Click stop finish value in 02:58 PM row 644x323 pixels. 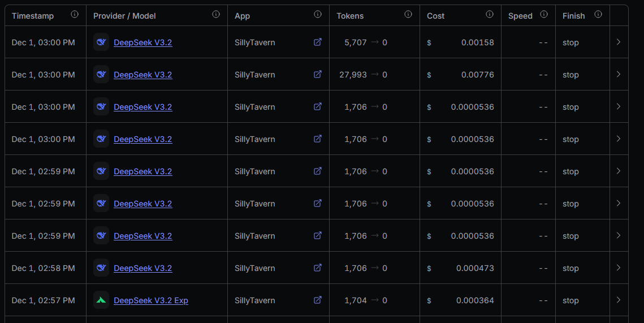[x=570, y=268]
